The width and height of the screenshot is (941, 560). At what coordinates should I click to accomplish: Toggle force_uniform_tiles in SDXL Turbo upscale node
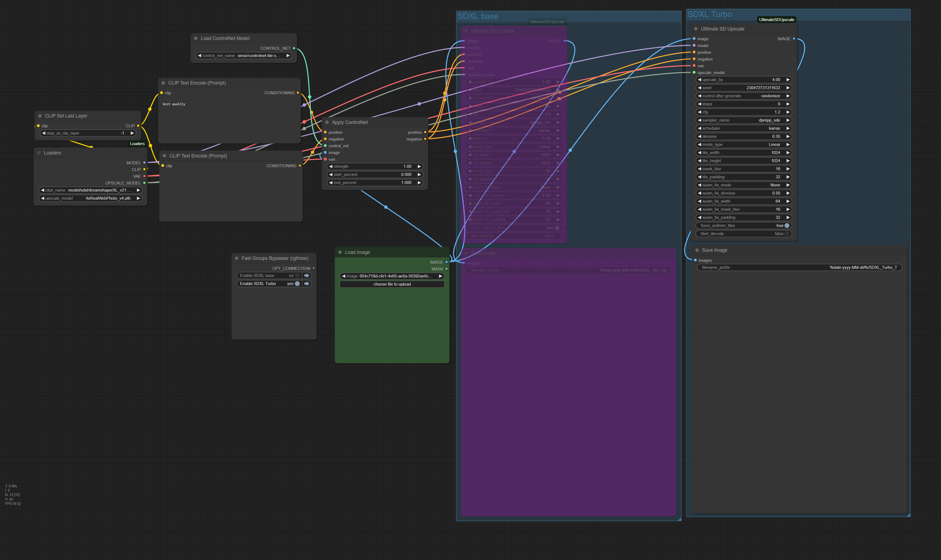point(786,226)
